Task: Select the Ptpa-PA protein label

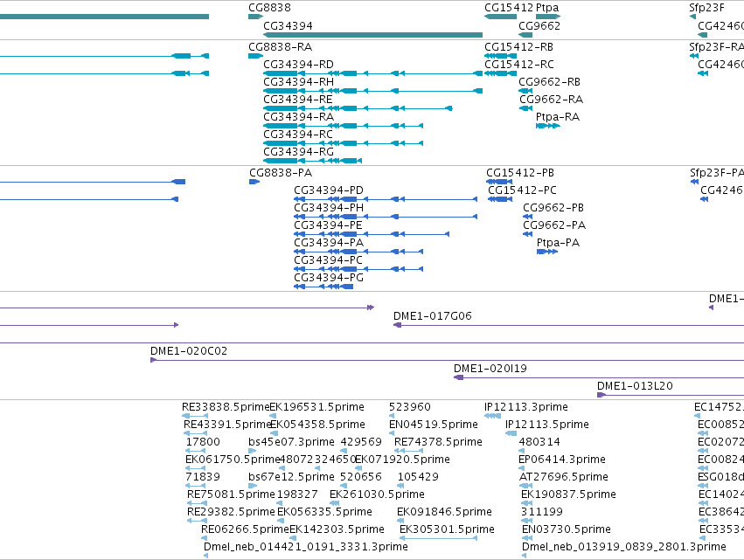Action: point(558,243)
